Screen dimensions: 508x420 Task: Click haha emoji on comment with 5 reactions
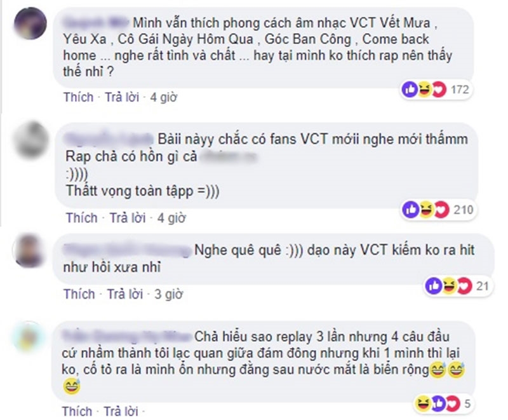[422, 403]
